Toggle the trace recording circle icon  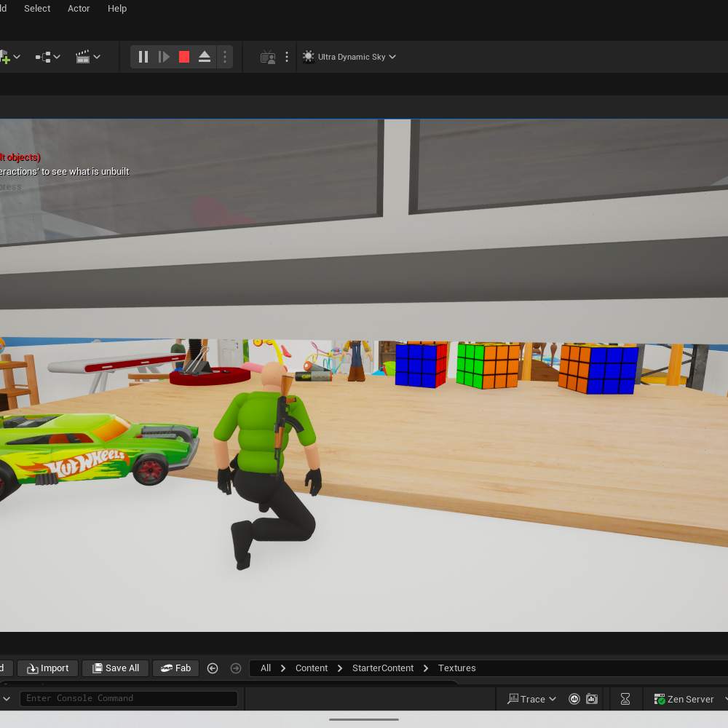click(x=574, y=699)
